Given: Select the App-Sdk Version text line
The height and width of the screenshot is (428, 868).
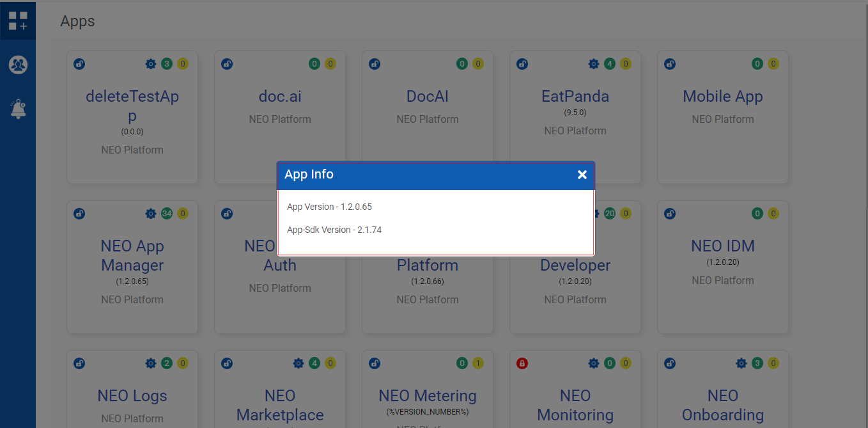Looking at the screenshot, I should (x=334, y=230).
